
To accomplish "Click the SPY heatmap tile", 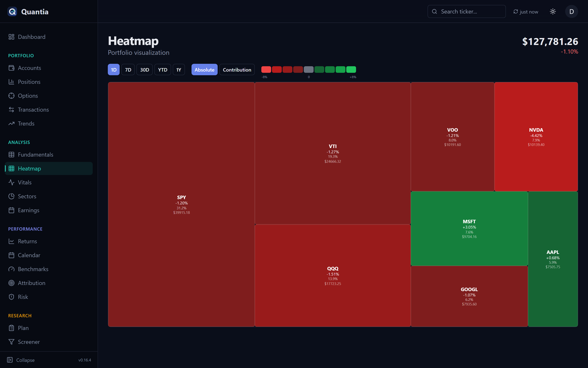I will click(x=181, y=204).
